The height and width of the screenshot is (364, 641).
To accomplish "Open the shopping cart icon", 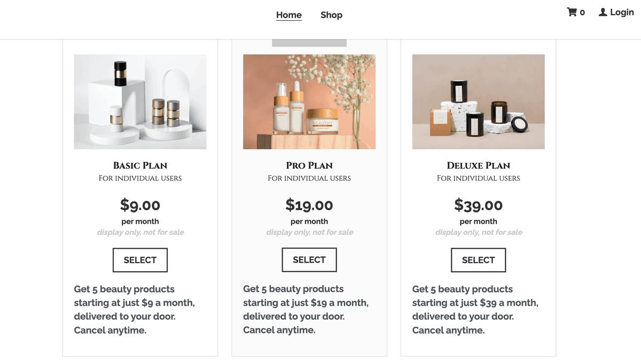I will (x=572, y=12).
